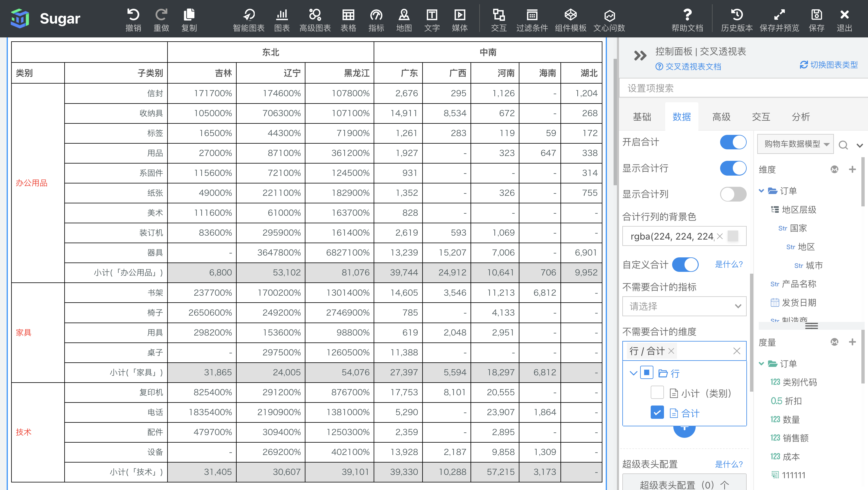Collapse the 订单 folder under 度量
This screenshot has width=868, height=490.
coord(761,363)
